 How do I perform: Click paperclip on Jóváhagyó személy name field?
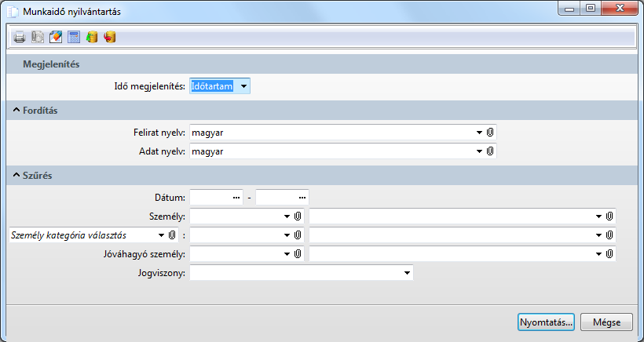[x=609, y=254]
